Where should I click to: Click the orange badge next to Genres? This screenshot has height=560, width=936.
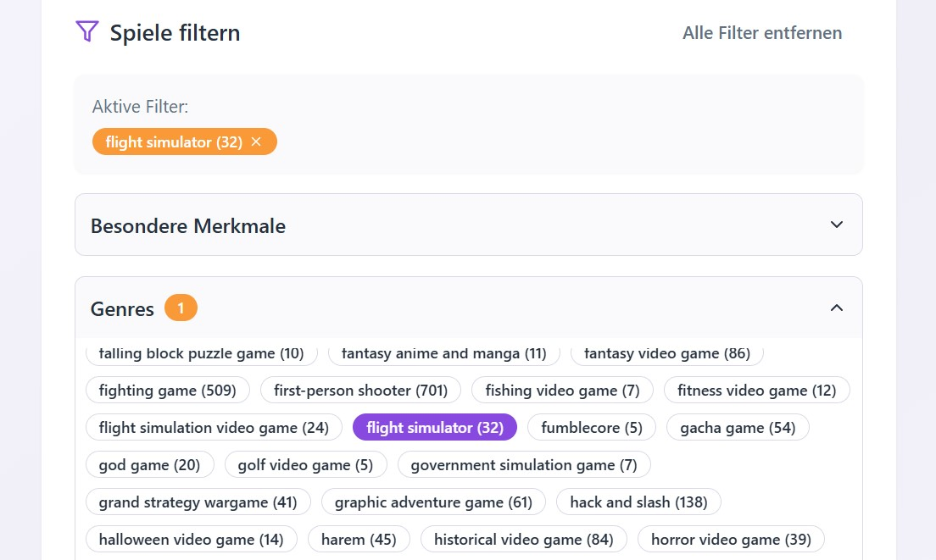point(180,308)
